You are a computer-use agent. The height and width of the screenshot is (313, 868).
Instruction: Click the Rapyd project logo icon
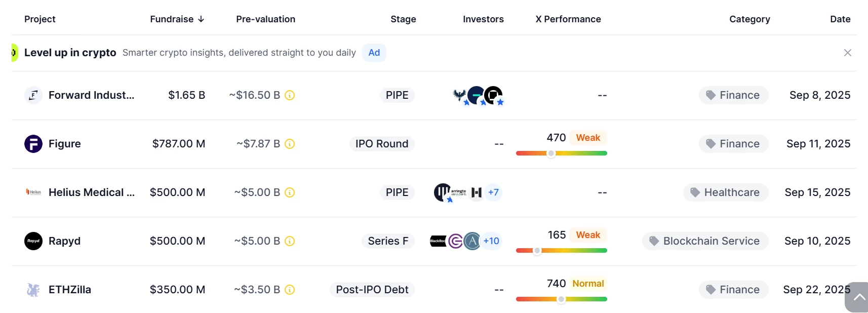coord(33,241)
